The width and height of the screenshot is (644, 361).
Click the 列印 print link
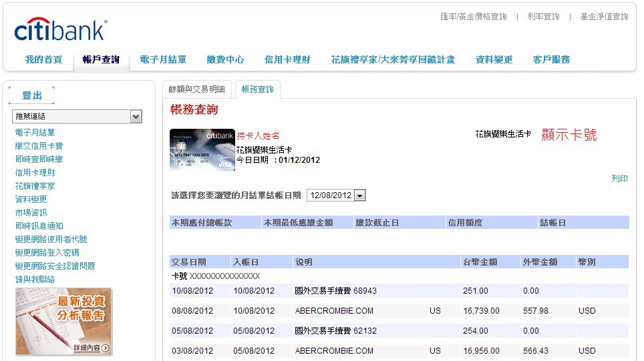pos(619,178)
